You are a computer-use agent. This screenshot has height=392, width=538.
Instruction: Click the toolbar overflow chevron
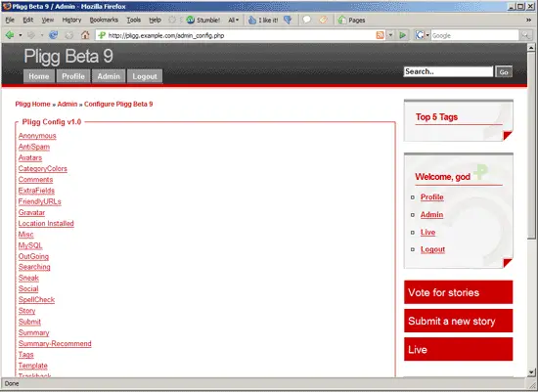529,20
